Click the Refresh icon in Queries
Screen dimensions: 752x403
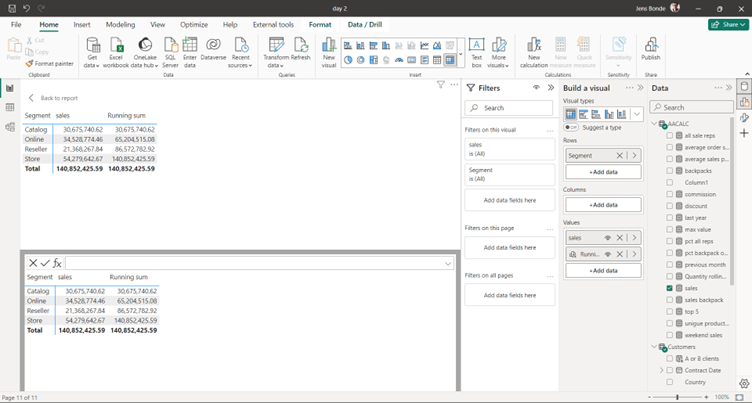(x=301, y=45)
